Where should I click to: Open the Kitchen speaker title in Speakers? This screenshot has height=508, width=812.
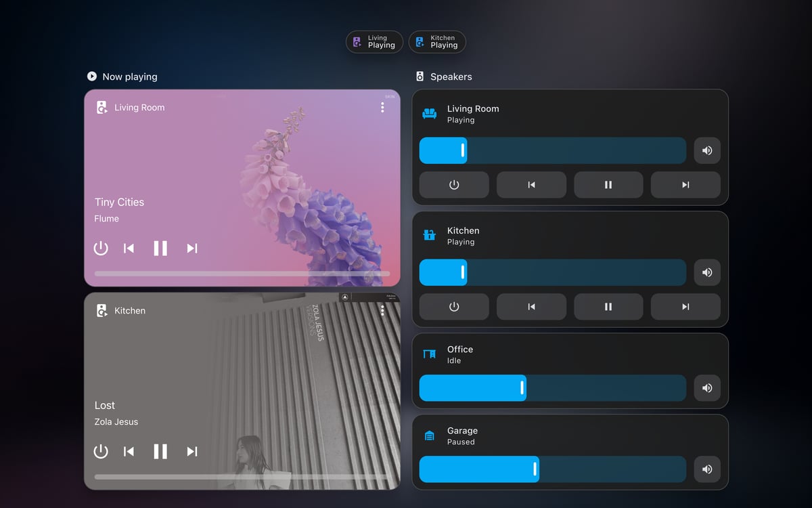pyautogui.click(x=463, y=230)
